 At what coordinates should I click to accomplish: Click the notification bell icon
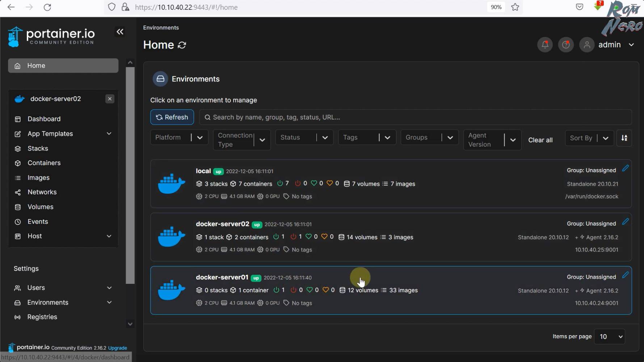tap(544, 45)
